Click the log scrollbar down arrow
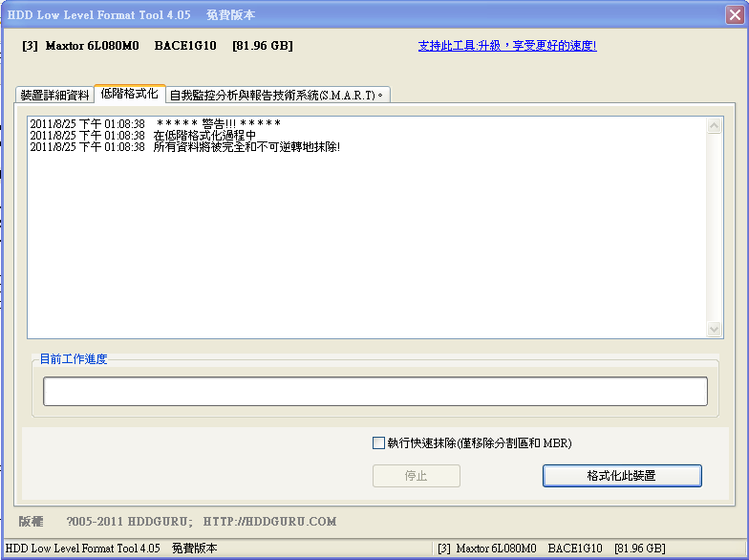 [x=714, y=329]
